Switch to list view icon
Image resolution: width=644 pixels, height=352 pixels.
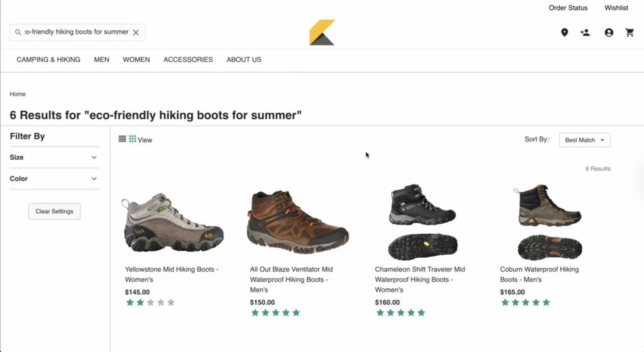click(x=123, y=139)
